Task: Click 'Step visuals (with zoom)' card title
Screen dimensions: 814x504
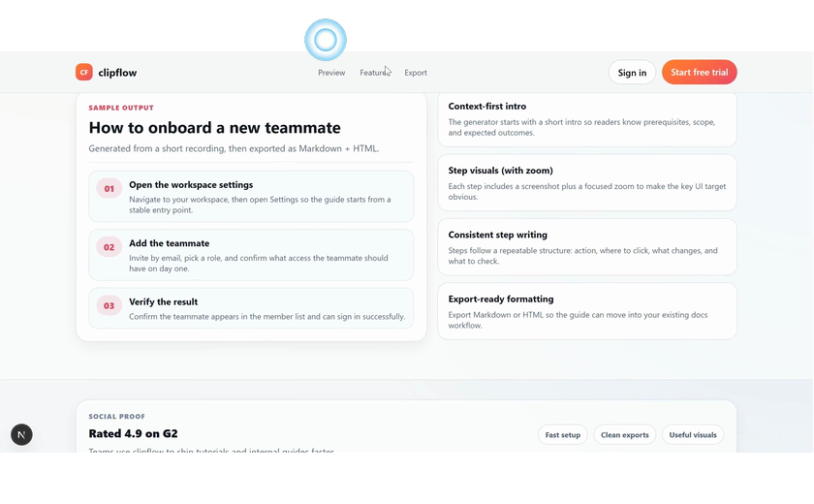Action: (x=500, y=171)
